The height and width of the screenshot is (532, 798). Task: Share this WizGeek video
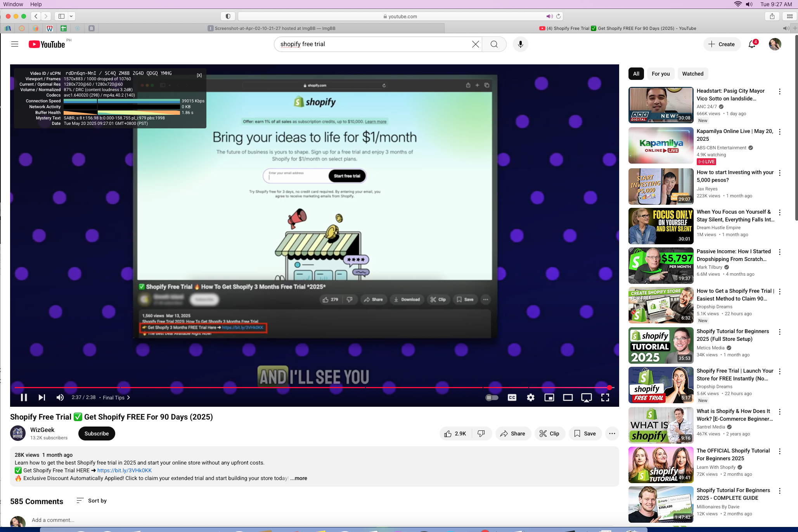(513, 434)
